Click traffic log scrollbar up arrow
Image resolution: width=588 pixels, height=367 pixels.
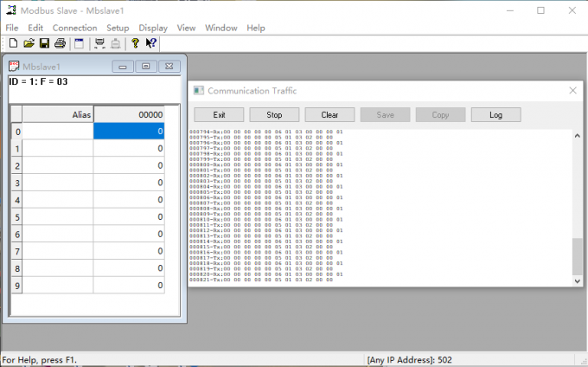point(577,136)
